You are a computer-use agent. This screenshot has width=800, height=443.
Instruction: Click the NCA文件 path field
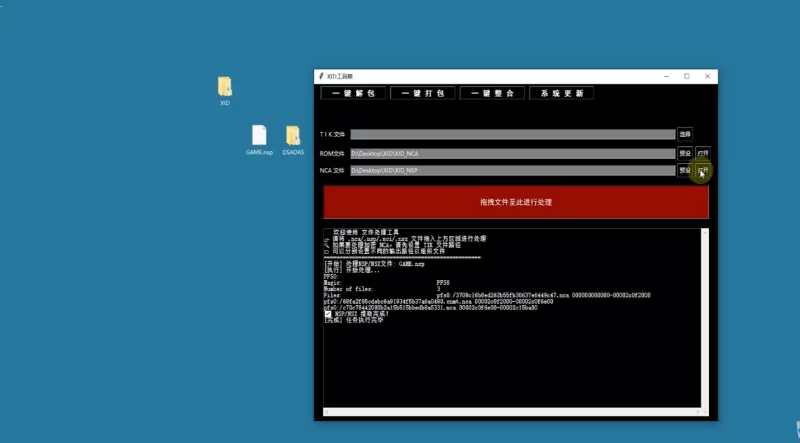tap(512, 171)
